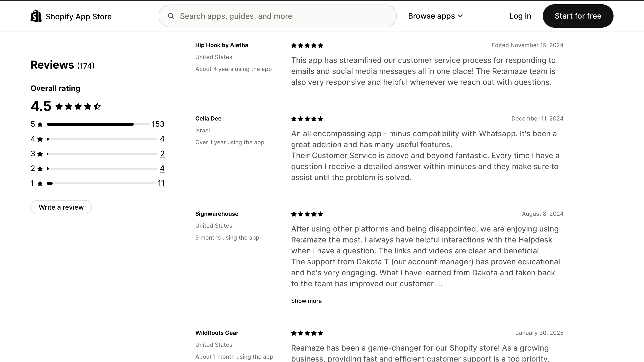The width and height of the screenshot is (644, 362).
Task: Click the Write a review button
Action: click(x=61, y=207)
